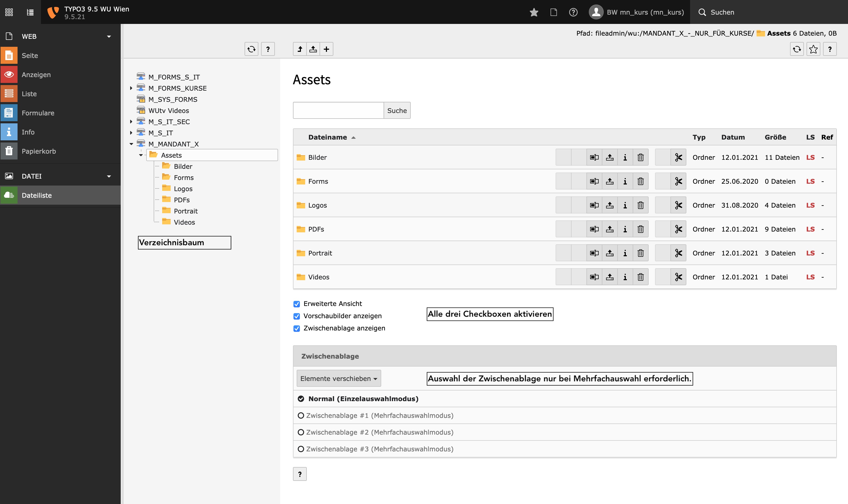
Task: Add shortcut with star outline icon
Action: coord(813,49)
